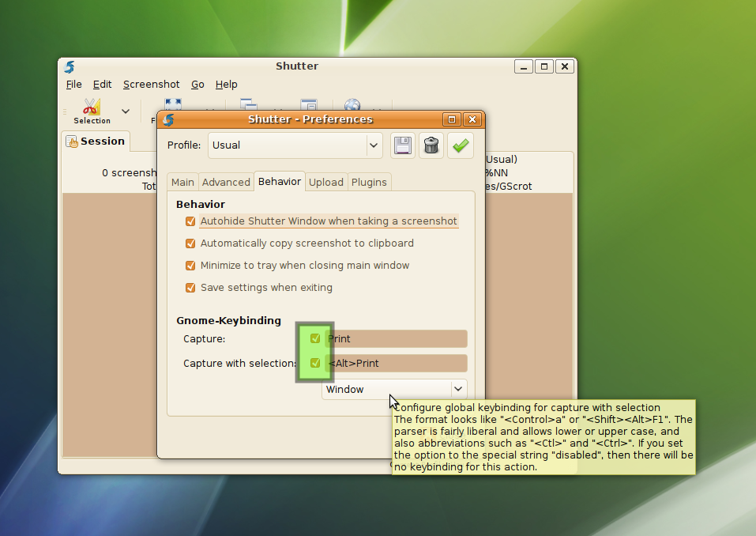
Task: Open the Profile dropdown showing Usual
Action: tap(295, 145)
